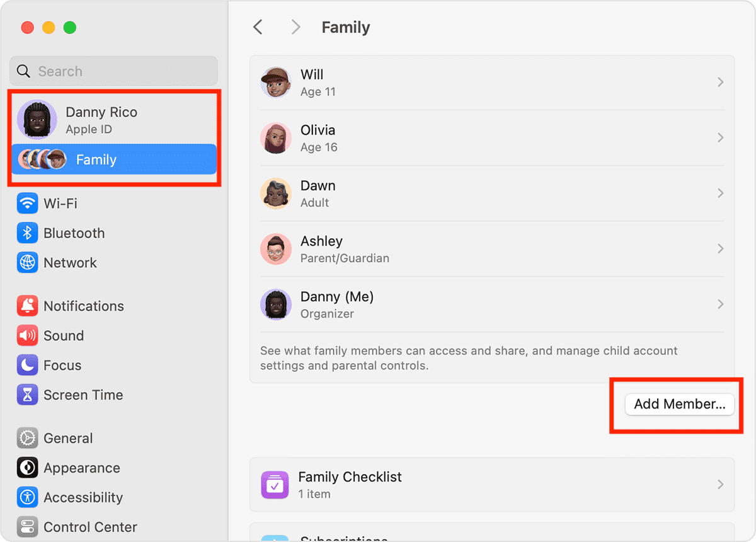Click the yellow minimize window button

(49, 28)
